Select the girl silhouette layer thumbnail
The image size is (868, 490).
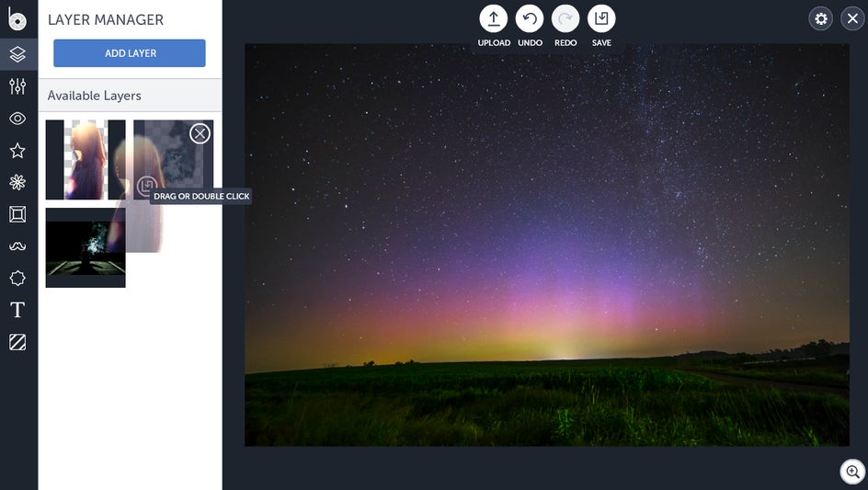click(x=86, y=159)
